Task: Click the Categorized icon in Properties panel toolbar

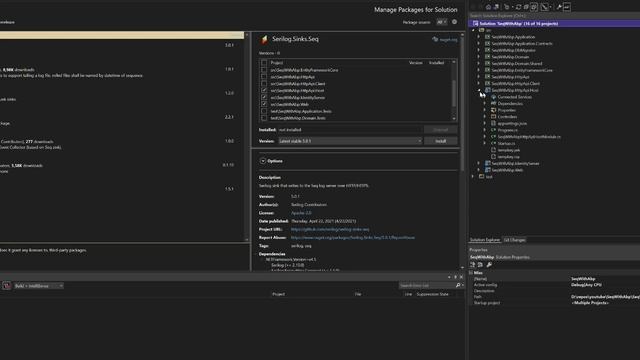Action: (x=473, y=265)
